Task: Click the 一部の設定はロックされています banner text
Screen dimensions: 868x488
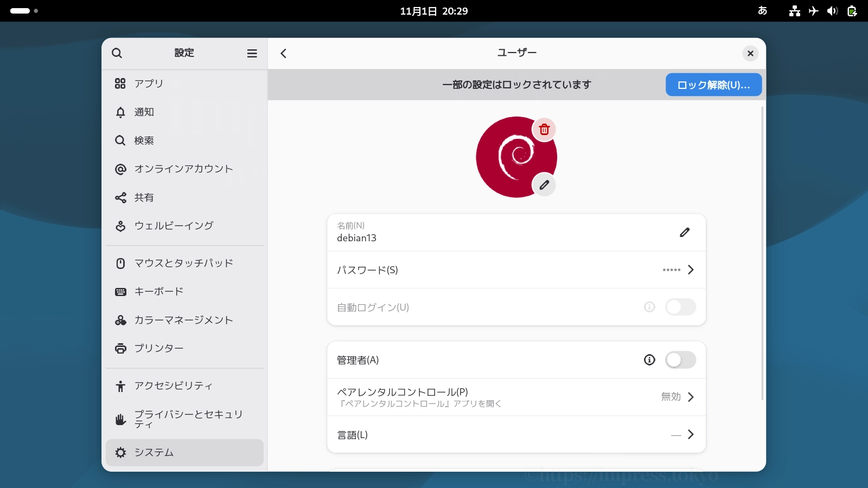Action: [x=516, y=85]
